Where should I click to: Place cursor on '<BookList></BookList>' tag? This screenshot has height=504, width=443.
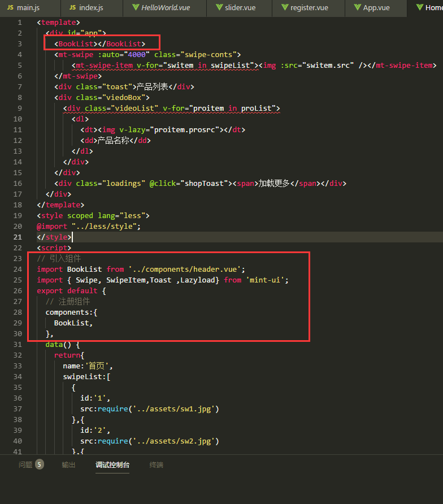pos(99,44)
